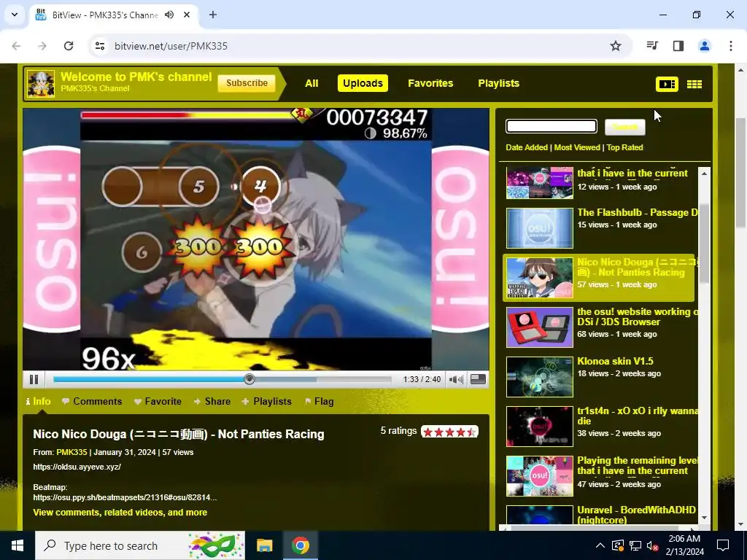This screenshot has height=560, width=747.
Task: Open 'Klonoa skin V1.5' video title
Action: [x=615, y=362]
